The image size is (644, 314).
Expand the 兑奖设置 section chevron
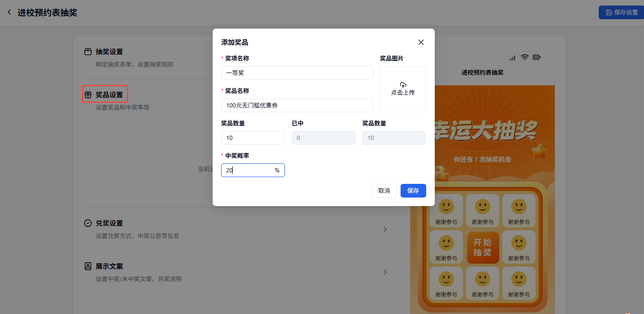tap(385, 229)
